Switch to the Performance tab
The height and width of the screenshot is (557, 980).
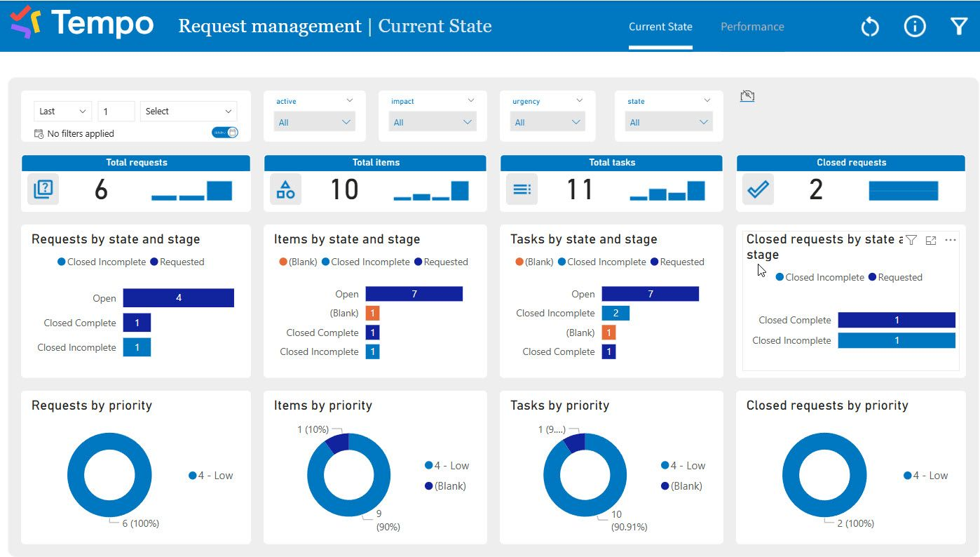point(752,27)
